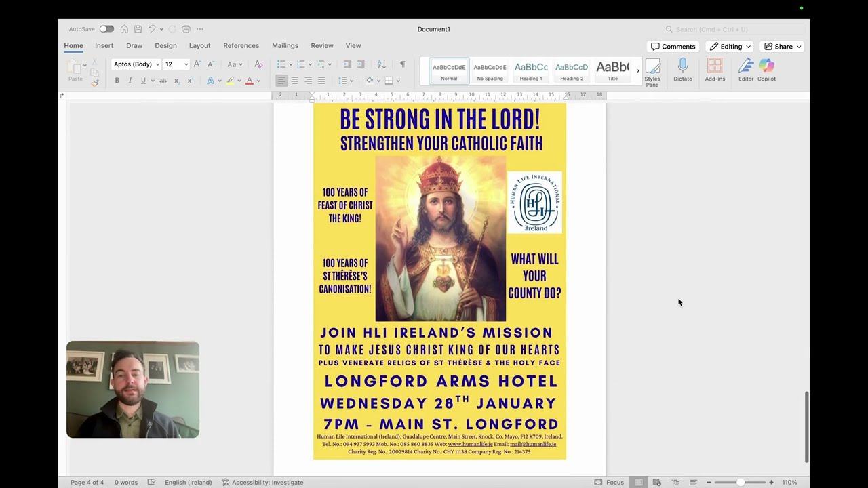
Task: Toggle Bold formatting
Action: click(117, 81)
